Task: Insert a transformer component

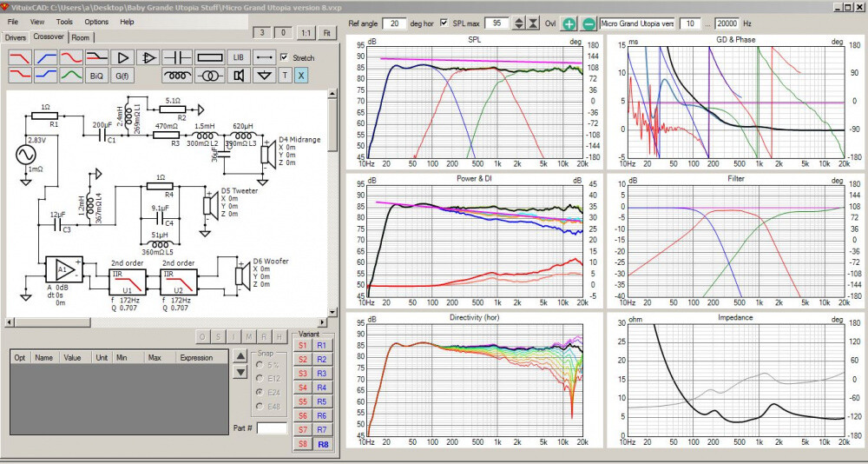Action: [209, 76]
